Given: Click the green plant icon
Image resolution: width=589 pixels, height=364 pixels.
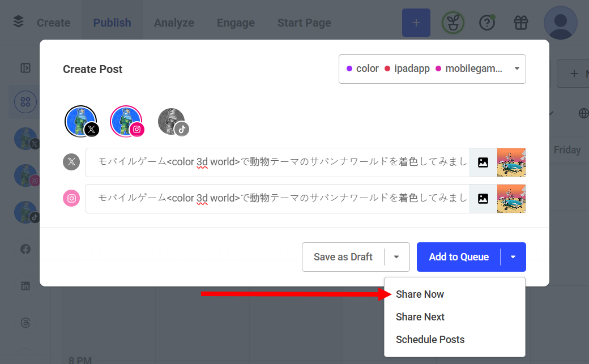Looking at the screenshot, I should click(x=453, y=23).
